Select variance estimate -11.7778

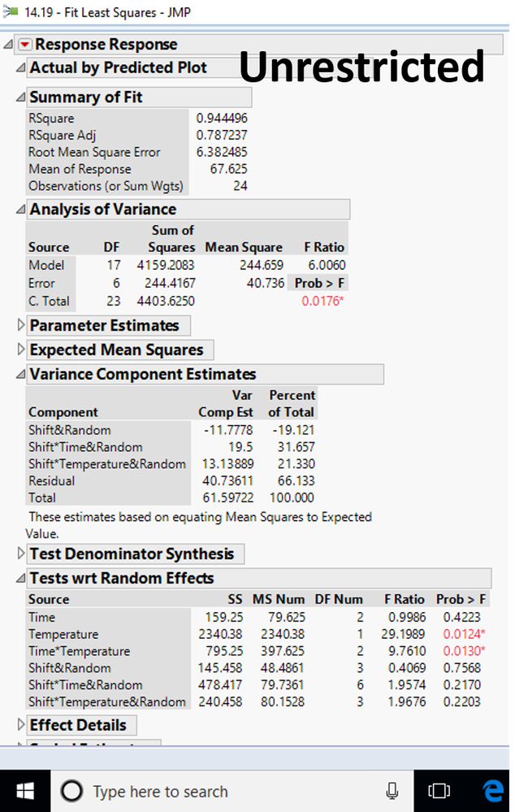coord(227,430)
